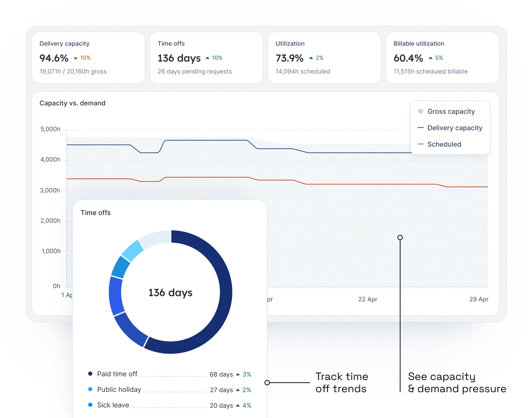Click the Public holiday bullet icon
532x418 pixels.
[x=90, y=389]
